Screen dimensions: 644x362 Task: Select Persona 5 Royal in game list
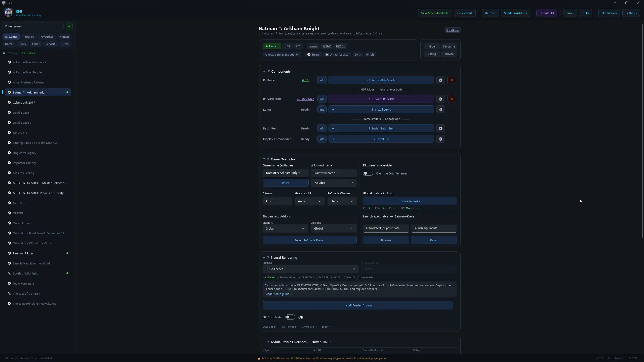(38, 253)
